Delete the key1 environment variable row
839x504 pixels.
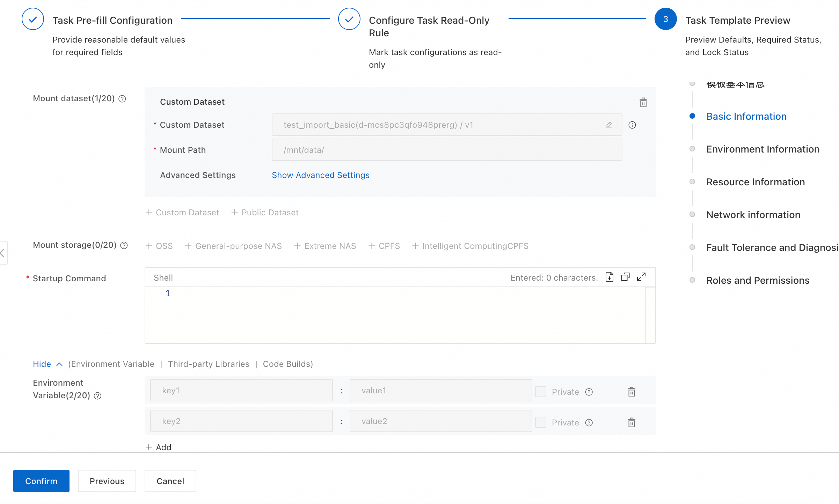(632, 392)
